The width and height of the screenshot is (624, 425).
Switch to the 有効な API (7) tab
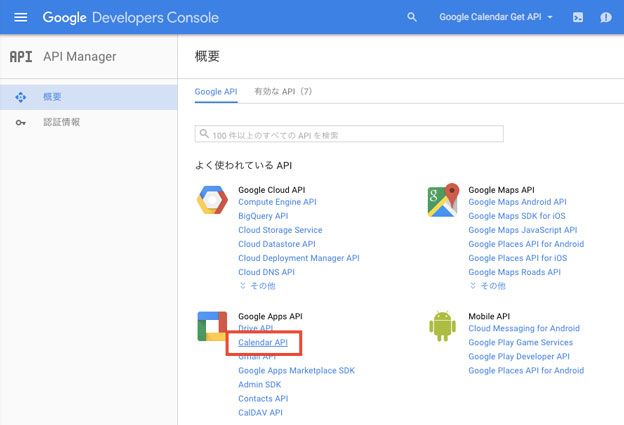pos(283,92)
